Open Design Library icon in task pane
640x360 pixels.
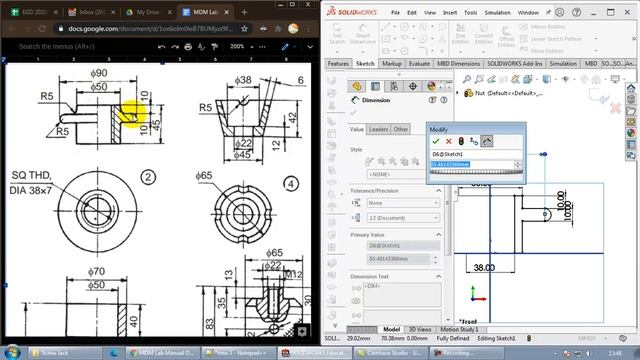(x=631, y=99)
